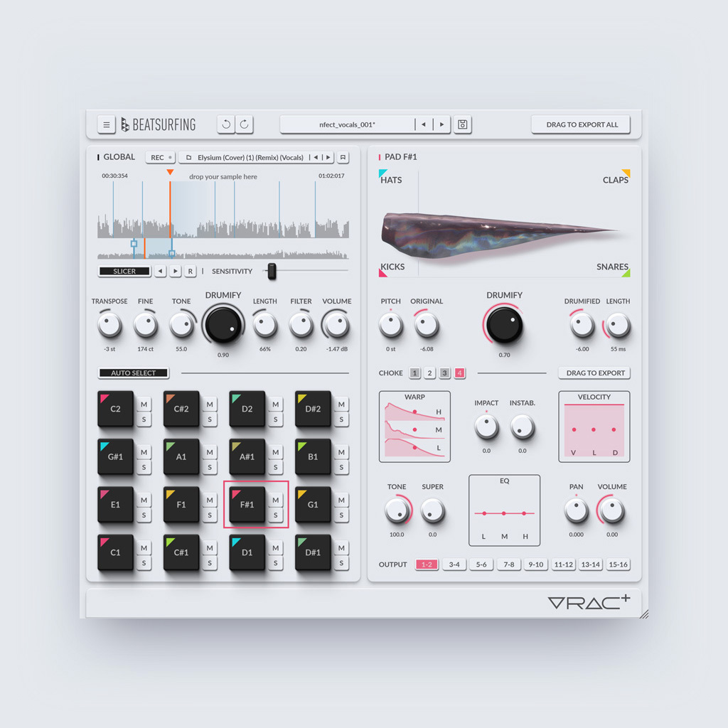Solo the D#1 pad
The width and height of the screenshot is (728, 728).
(341, 563)
